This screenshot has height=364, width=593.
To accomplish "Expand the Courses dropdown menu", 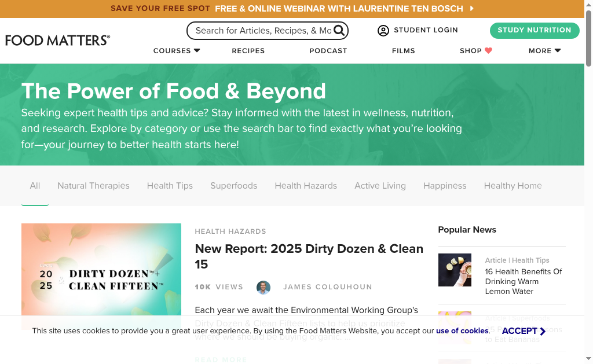I will tap(176, 51).
